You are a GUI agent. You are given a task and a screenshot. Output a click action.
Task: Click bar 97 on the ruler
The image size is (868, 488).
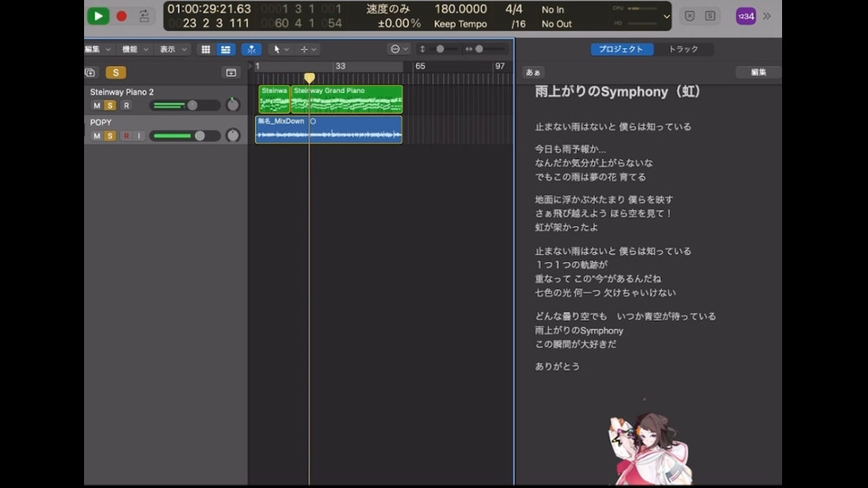coord(500,66)
